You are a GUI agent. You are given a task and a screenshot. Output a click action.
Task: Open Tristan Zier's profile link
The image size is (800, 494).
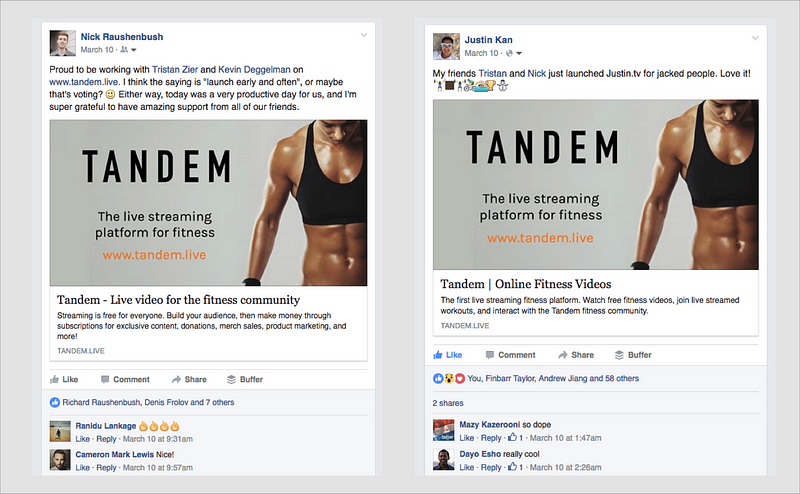[x=174, y=69]
